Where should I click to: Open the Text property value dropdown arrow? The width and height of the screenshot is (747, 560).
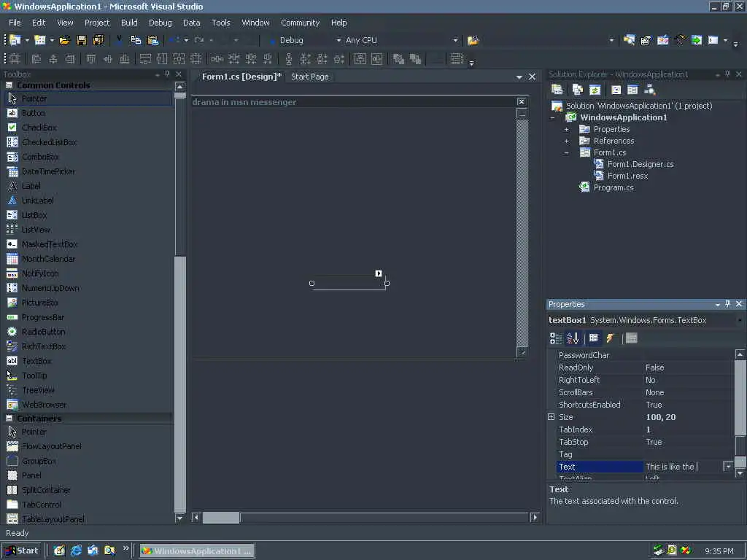[x=727, y=467]
